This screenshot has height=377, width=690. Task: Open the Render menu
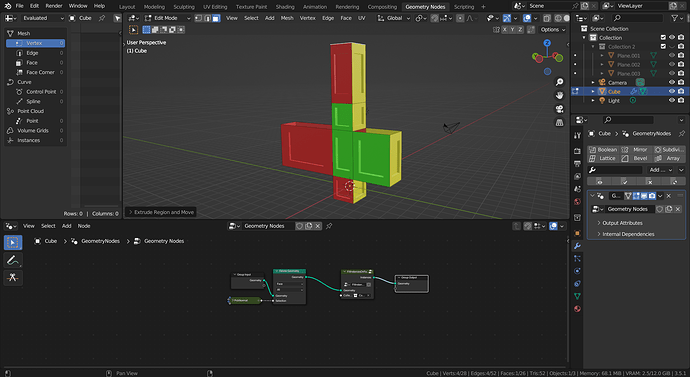tap(54, 6)
